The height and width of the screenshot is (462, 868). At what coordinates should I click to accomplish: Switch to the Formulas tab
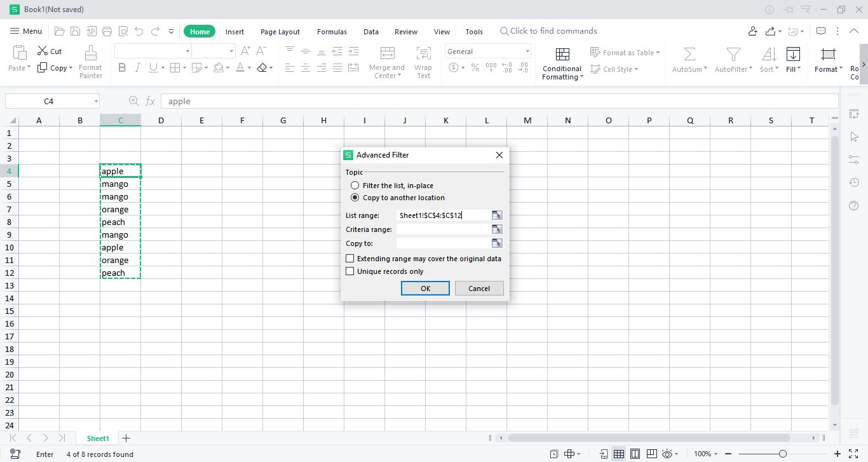(332, 32)
